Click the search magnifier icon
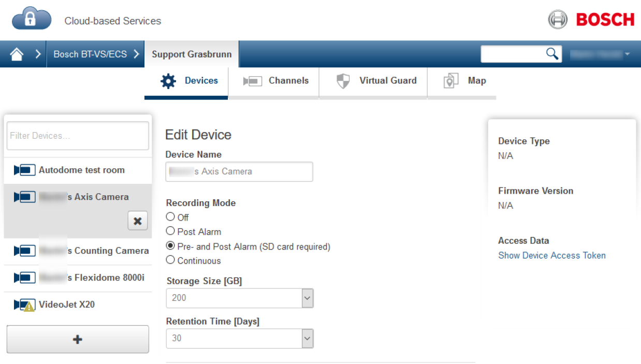This screenshot has height=364, width=641. tap(552, 53)
